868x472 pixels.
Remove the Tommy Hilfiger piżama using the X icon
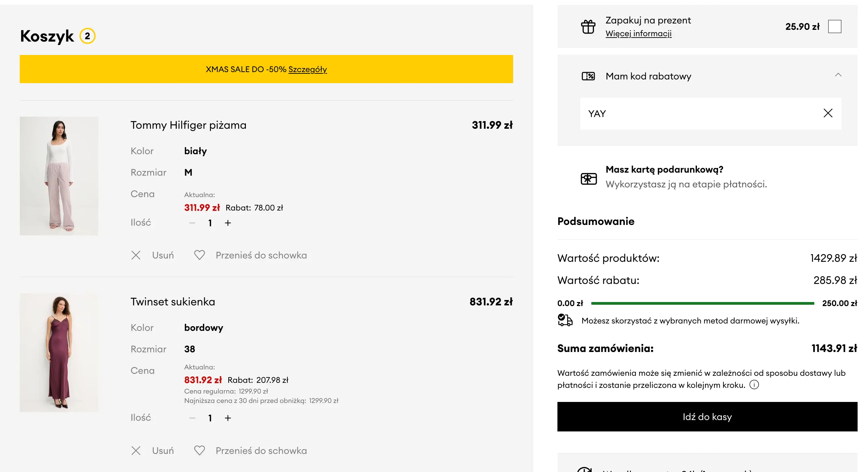pos(136,255)
